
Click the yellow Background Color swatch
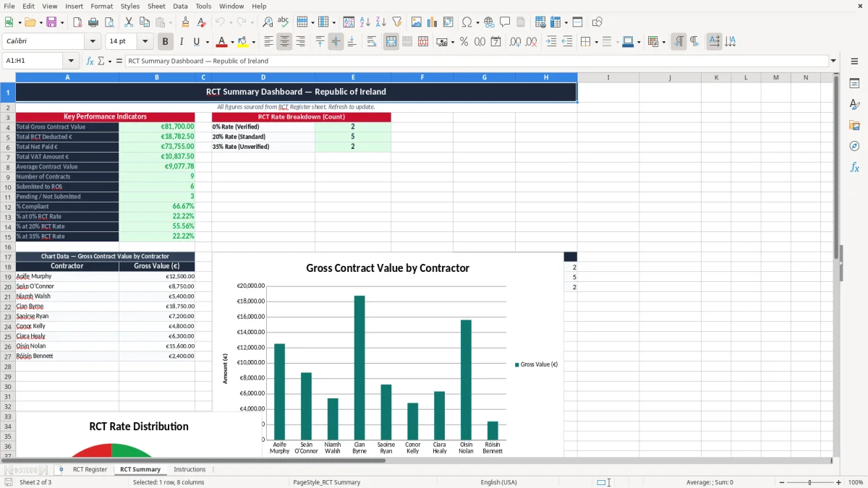point(243,42)
